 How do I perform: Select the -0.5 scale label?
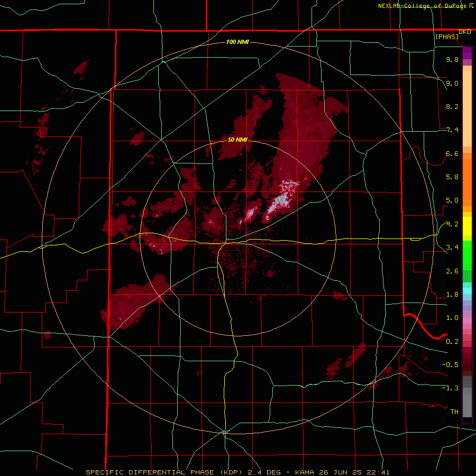(x=450, y=365)
